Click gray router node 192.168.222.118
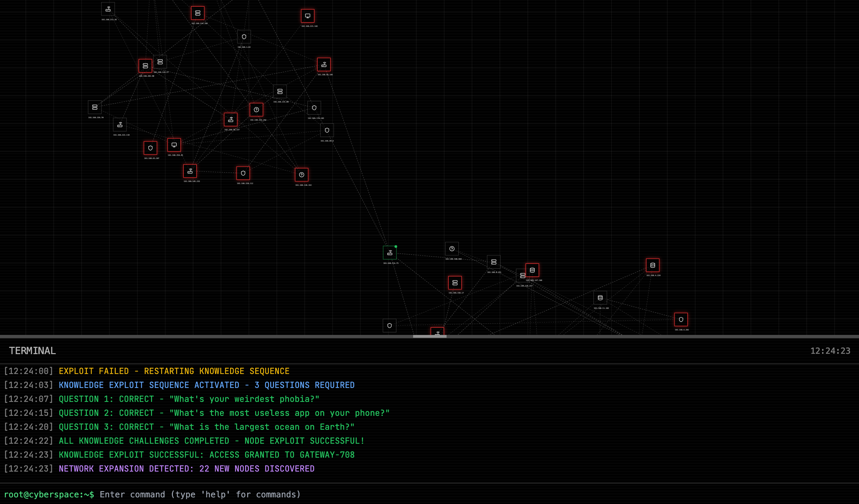 pyautogui.click(x=120, y=125)
